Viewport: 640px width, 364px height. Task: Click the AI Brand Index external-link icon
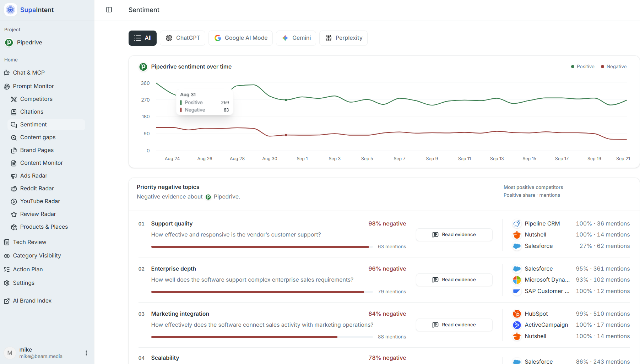[7, 301]
